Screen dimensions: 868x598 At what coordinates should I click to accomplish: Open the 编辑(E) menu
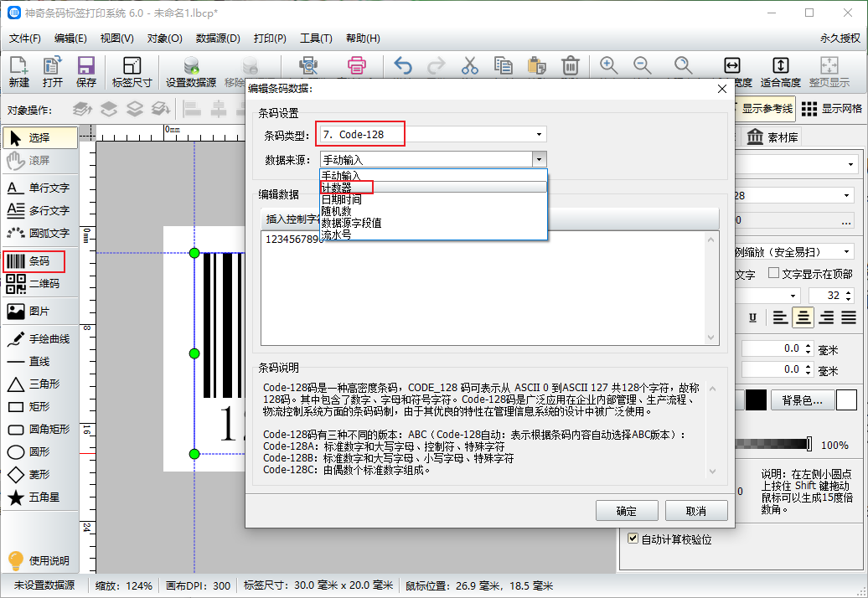[70, 39]
